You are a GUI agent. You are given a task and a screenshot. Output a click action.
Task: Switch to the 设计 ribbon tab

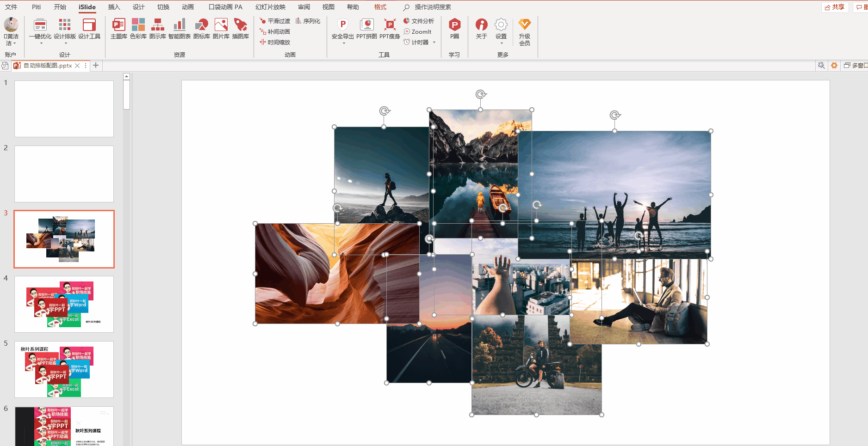tap(138, 7)
